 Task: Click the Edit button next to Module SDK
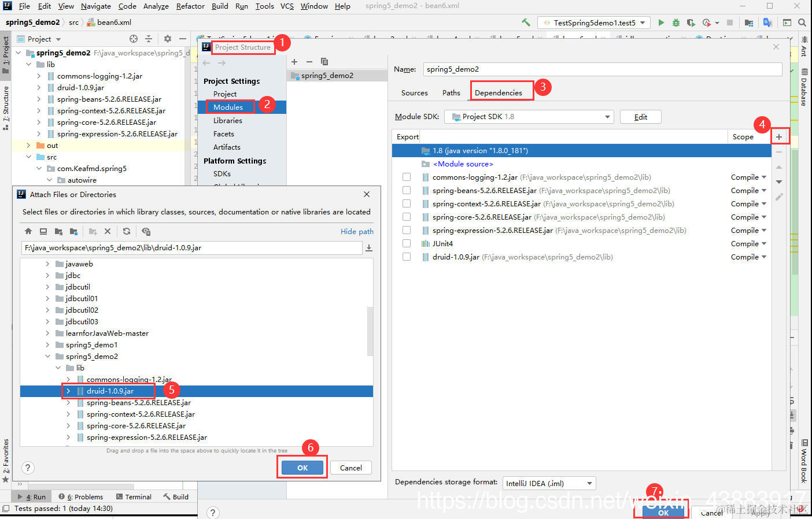click(x=641, y=117)
